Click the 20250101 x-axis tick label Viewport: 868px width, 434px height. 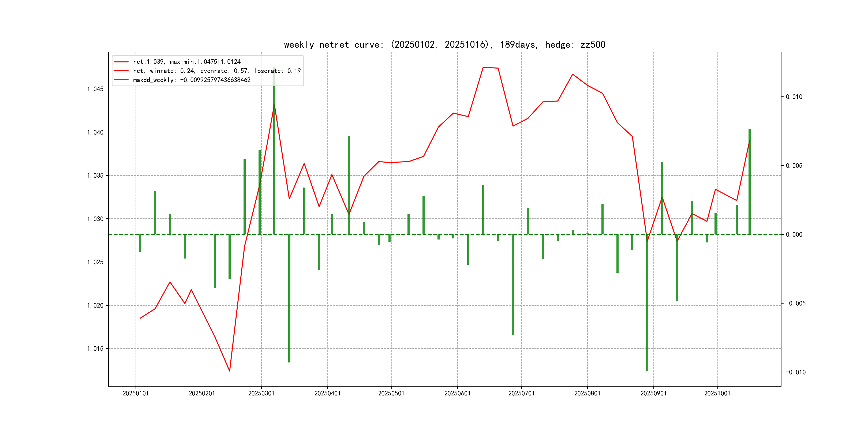[136, 393]
